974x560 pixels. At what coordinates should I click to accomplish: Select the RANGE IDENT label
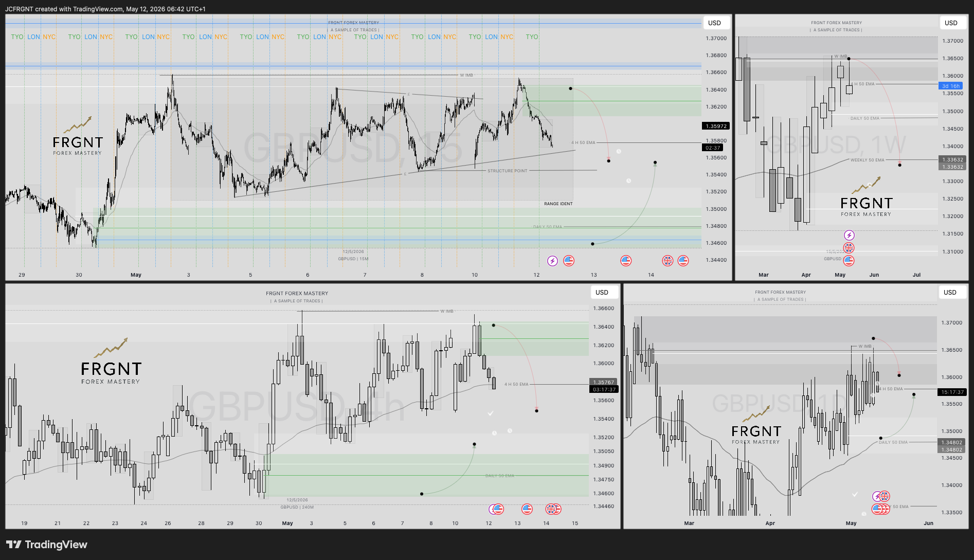558,204
